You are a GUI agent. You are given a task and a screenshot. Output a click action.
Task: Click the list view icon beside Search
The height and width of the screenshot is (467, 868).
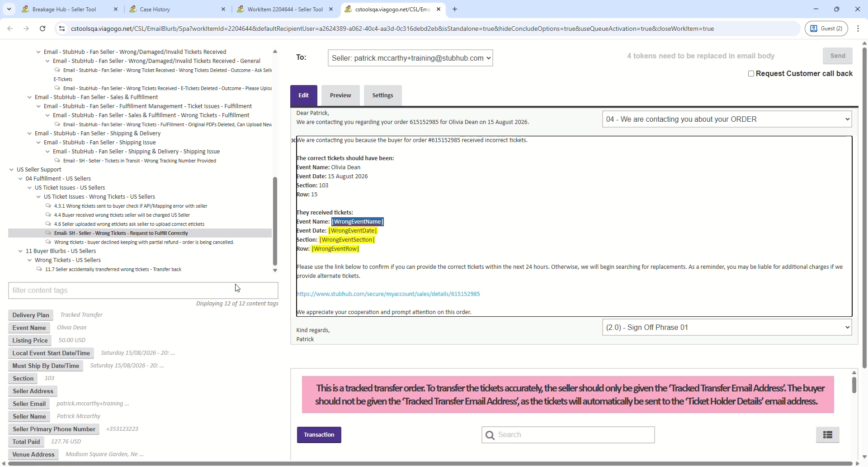click(x=828, y=436)
